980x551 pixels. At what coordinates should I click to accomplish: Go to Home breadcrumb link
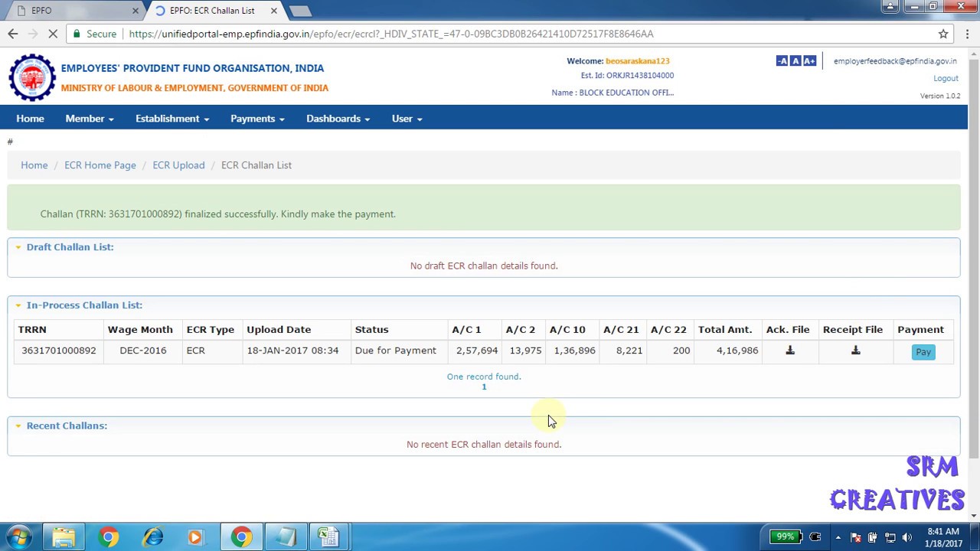pyautogui.click(x=34, y=165)
